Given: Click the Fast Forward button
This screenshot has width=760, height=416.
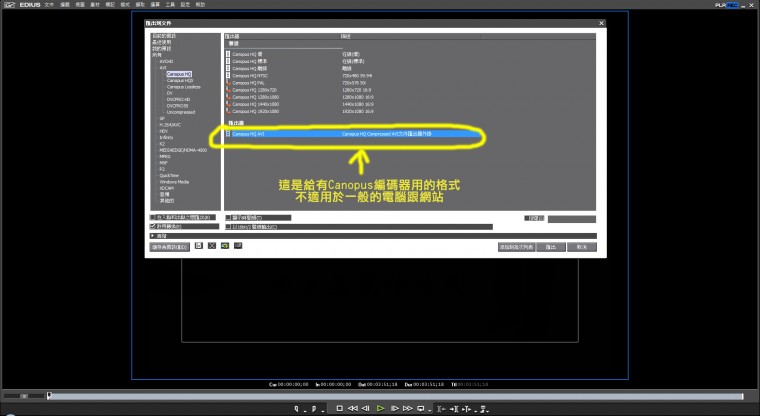Looking at the screenshot, I should (408, 409).
